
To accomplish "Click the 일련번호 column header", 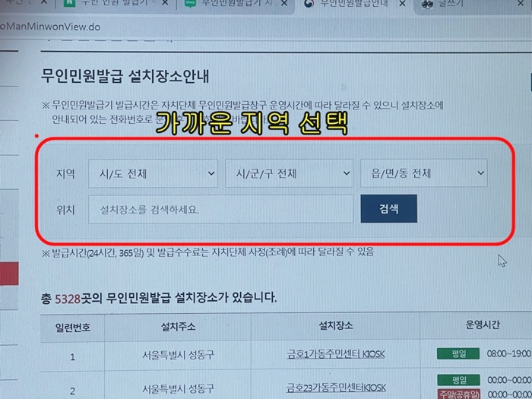I will coord(73,328).
